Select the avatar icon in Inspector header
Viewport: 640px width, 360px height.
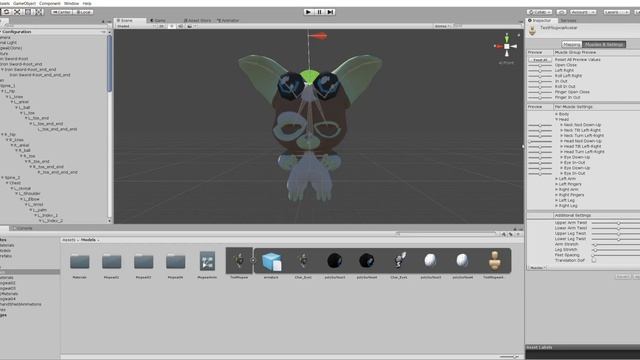[532, 30]
